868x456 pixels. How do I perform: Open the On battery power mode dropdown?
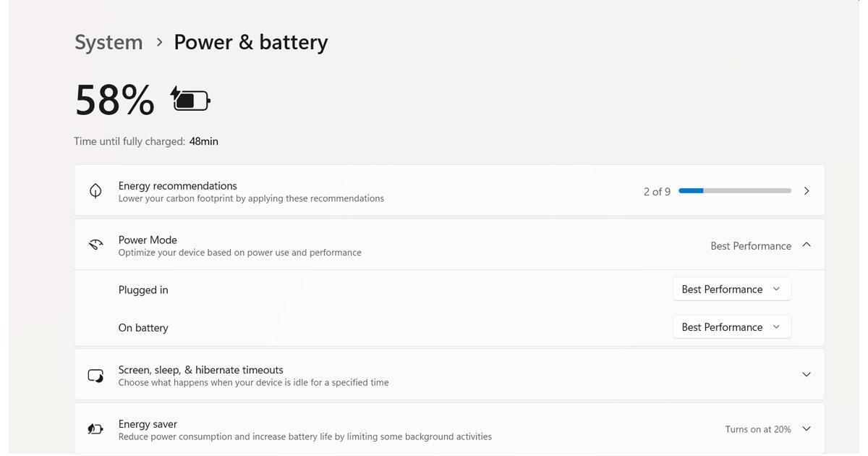[x=731, y=327]
